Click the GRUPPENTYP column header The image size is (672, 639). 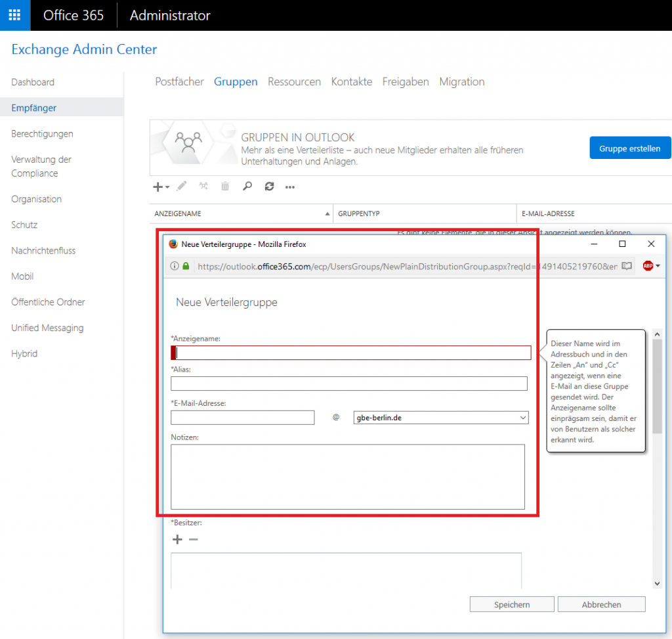point(425,213)
